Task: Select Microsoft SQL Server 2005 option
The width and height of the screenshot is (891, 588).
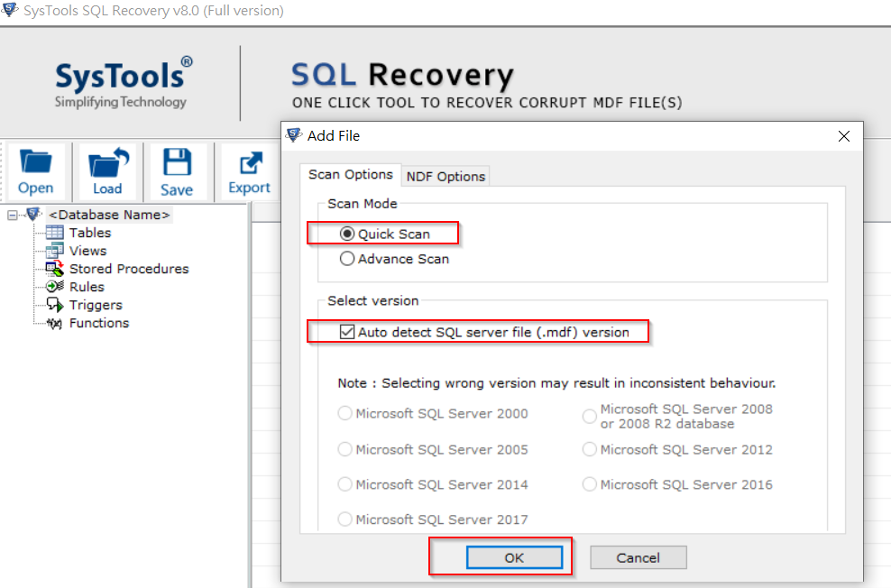Action: pos(344,449)
